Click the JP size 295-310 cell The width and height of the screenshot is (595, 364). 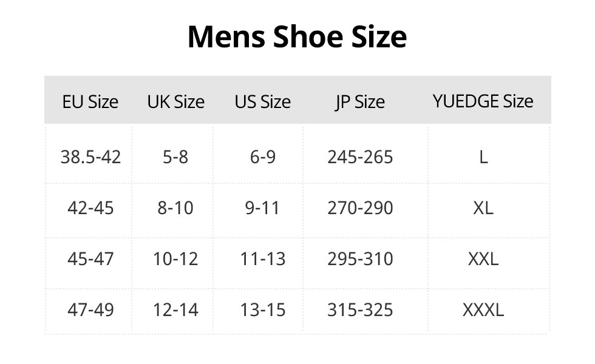pos(360,259)
